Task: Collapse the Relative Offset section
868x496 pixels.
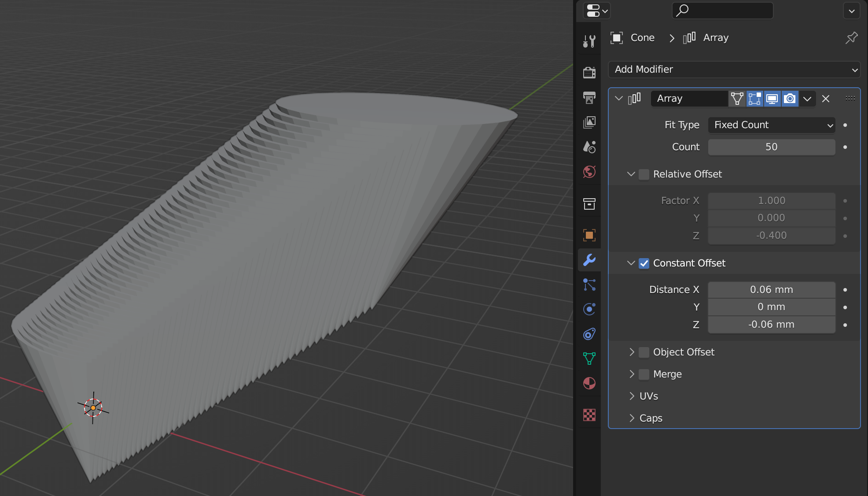Action: 631,174
